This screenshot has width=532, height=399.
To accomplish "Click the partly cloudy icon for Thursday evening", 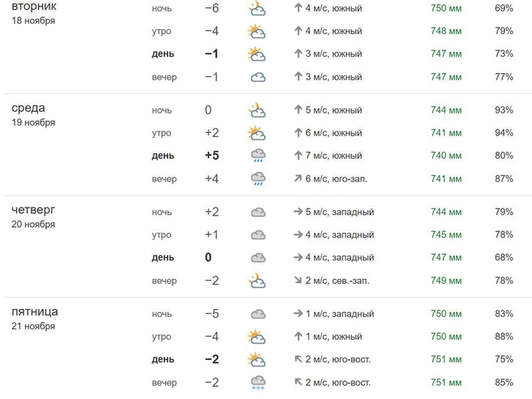I will (257, 281).
